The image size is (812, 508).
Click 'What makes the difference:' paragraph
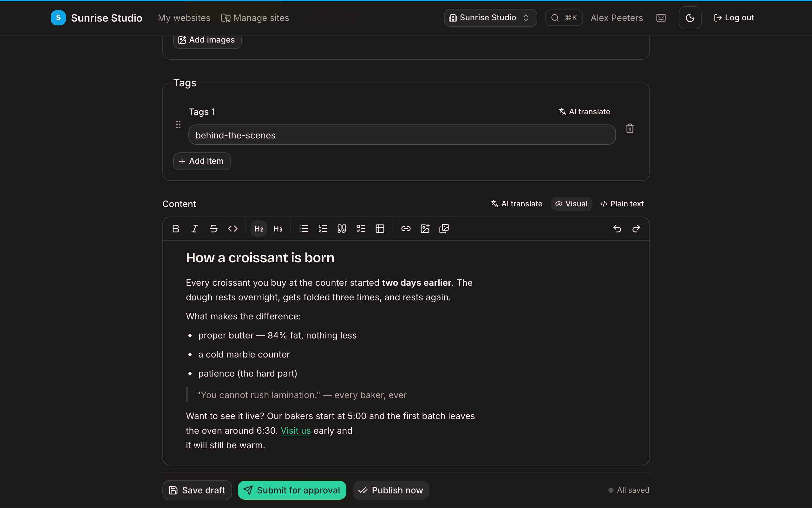click(x=243, y=317)
